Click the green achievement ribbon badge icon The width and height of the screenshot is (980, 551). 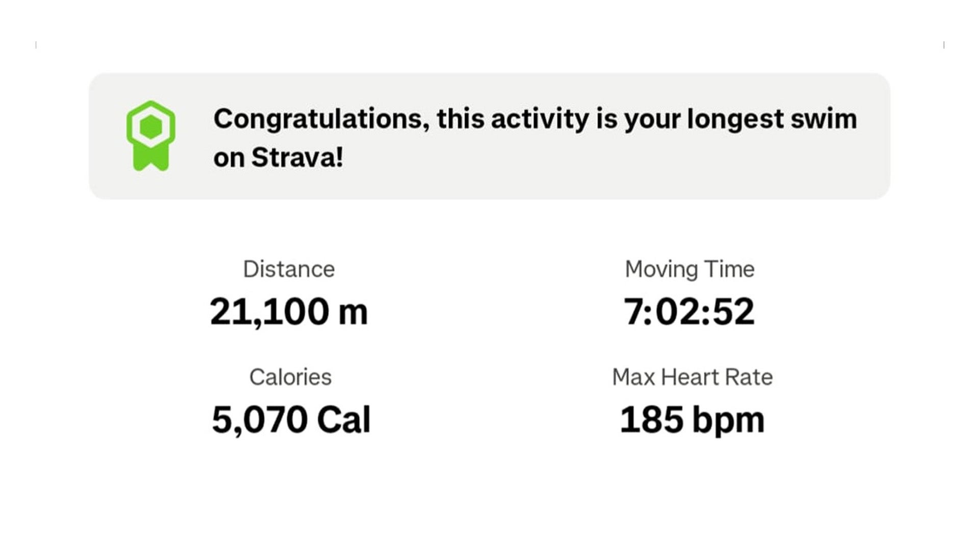(151, 135)
